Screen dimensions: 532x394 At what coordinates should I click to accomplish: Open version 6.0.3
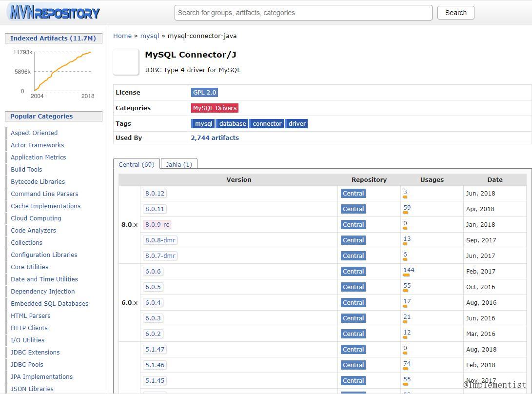pyautogui.click(x=153, y=318)
